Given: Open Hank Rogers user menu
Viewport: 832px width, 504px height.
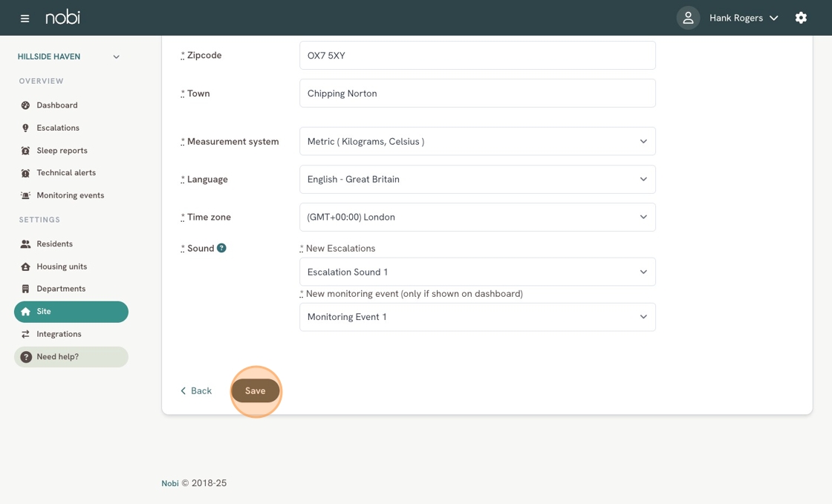Looking at the screenshot, I should tap(743, 18).
